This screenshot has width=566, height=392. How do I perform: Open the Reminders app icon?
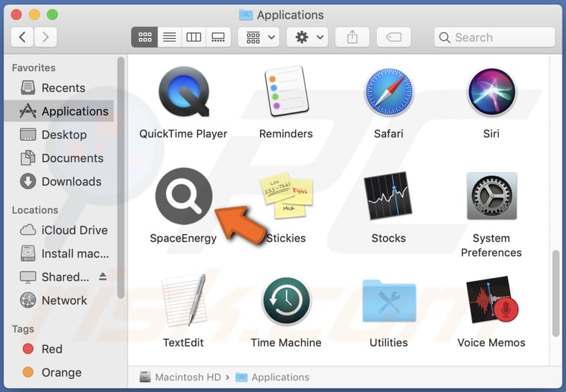tap(287, 91)
